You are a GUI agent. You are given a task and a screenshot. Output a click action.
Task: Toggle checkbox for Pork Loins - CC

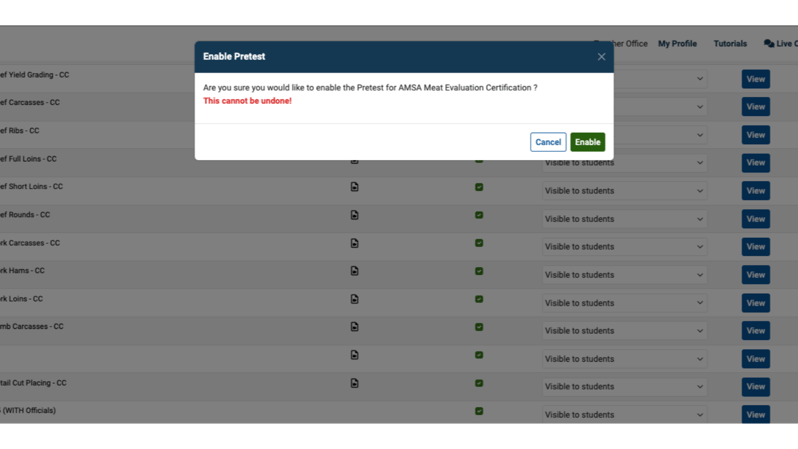coord(479,299)
